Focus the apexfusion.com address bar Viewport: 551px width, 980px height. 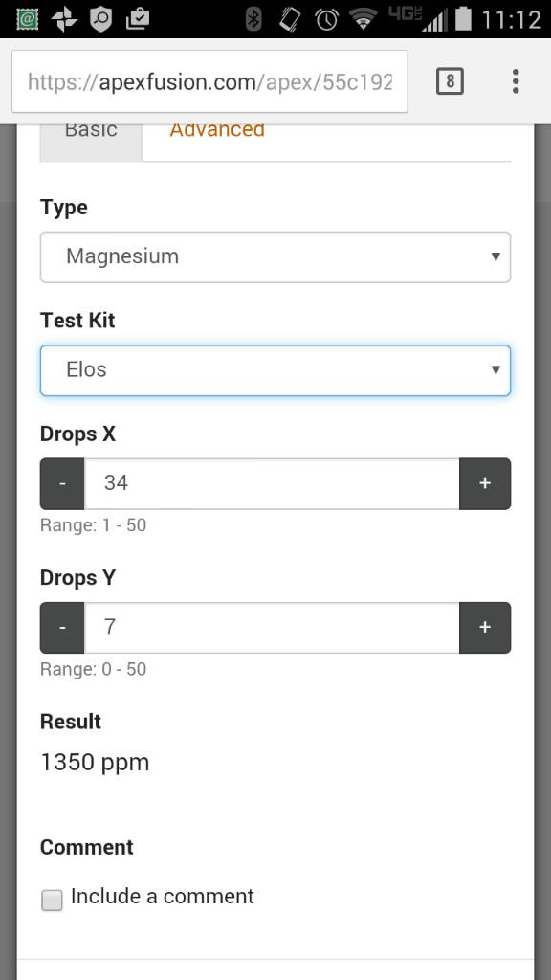(x=209, y=81)
